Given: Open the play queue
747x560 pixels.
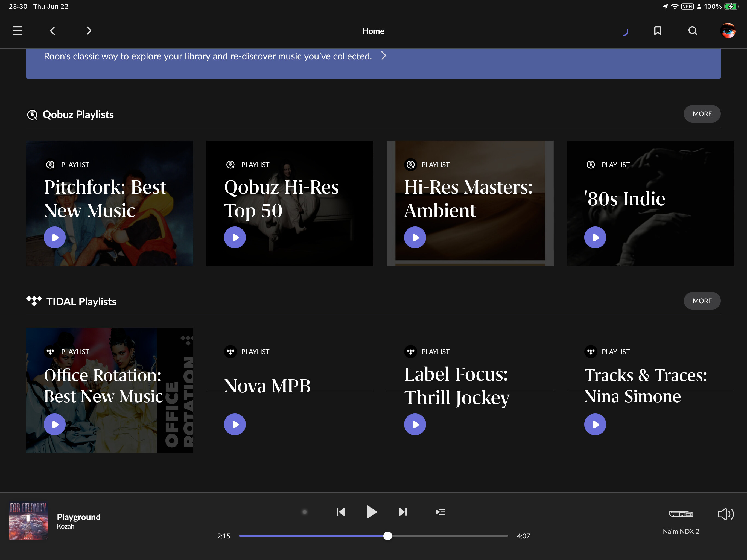Looking at the screenshot, I should [440, 512].
